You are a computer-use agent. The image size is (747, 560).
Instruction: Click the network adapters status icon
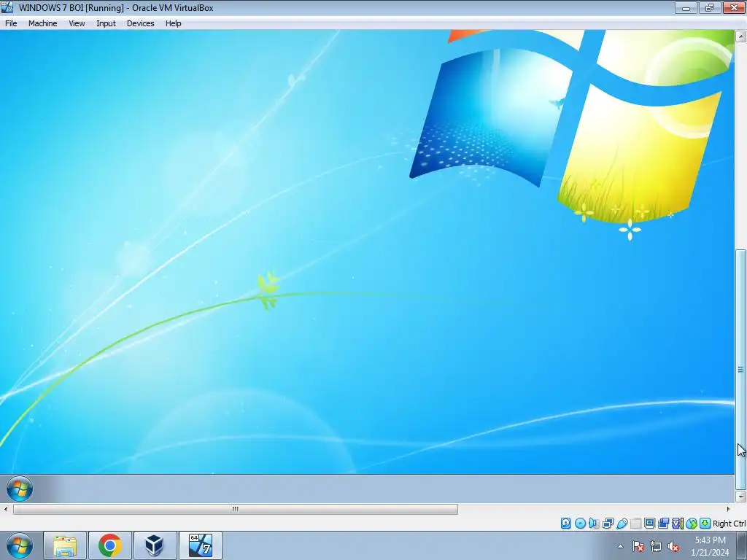click(x=608, y=524)
